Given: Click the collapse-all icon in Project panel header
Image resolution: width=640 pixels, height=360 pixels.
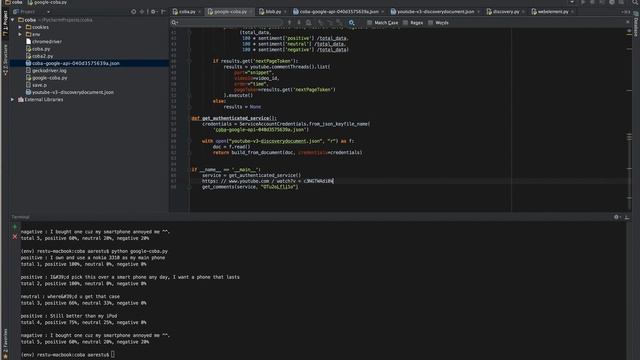Looking at the screenshot, I should (142, 12).
